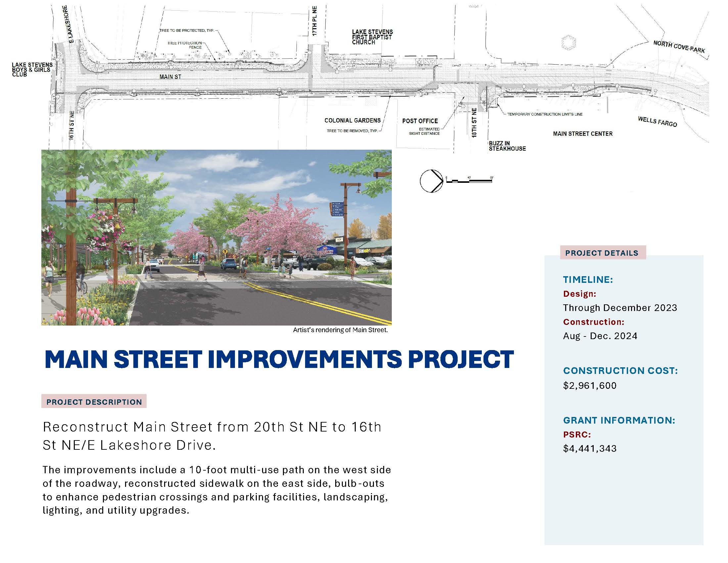Click the North Cove Park label on the map

679,46
